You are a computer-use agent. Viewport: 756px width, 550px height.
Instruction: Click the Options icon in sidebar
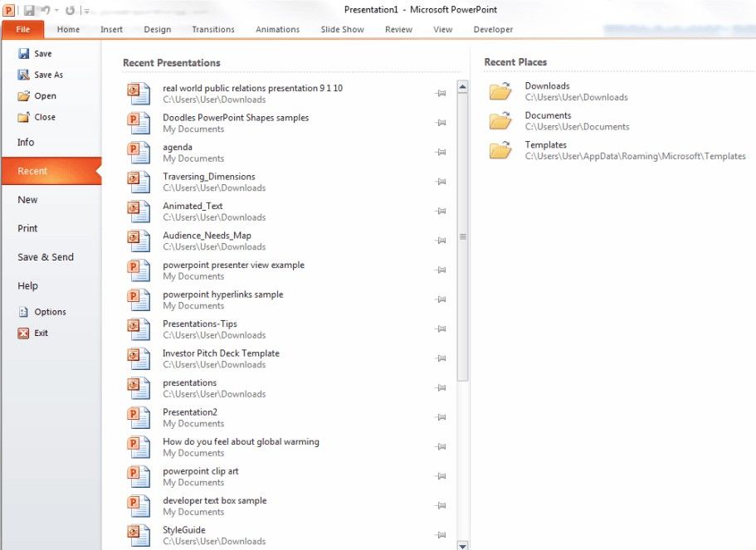pos(23,312)
